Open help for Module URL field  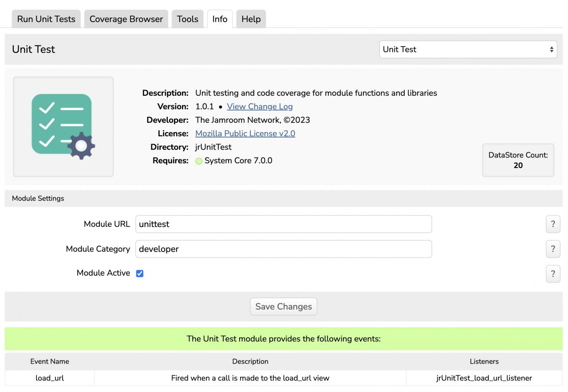[x=552, y=224]
